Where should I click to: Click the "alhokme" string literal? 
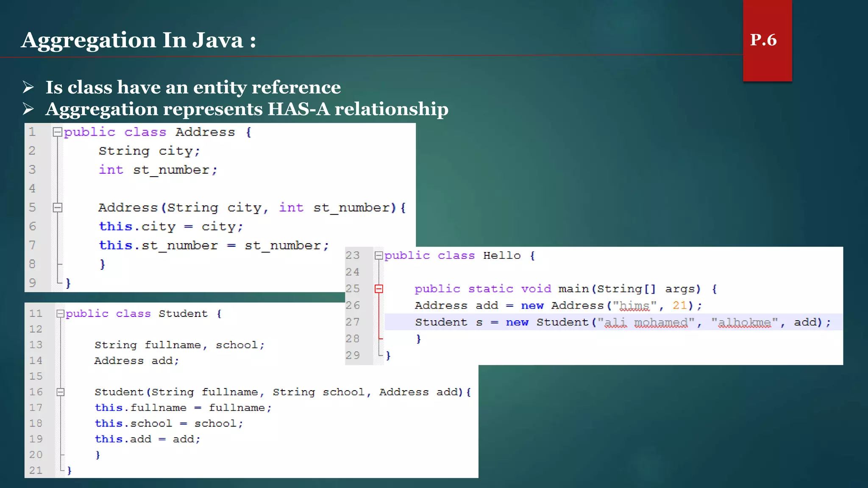tap(745, 322)
